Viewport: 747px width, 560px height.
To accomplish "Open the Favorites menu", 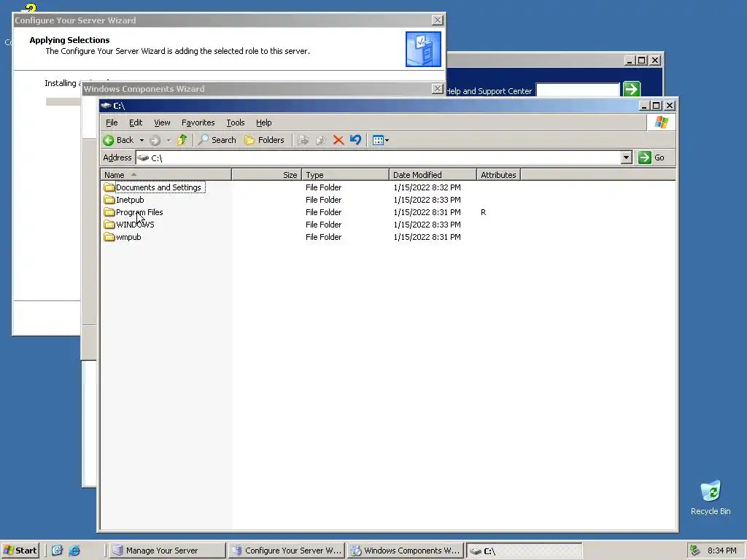I will click(x=198, y=122).
